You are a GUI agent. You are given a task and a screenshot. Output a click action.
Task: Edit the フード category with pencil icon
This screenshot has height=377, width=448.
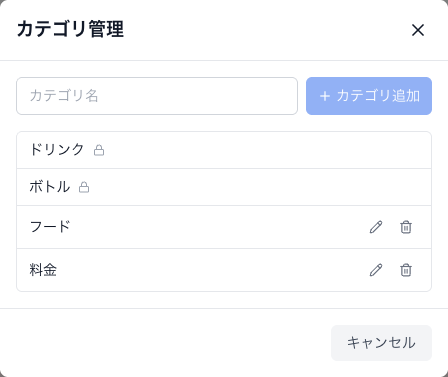pos(376,227)
